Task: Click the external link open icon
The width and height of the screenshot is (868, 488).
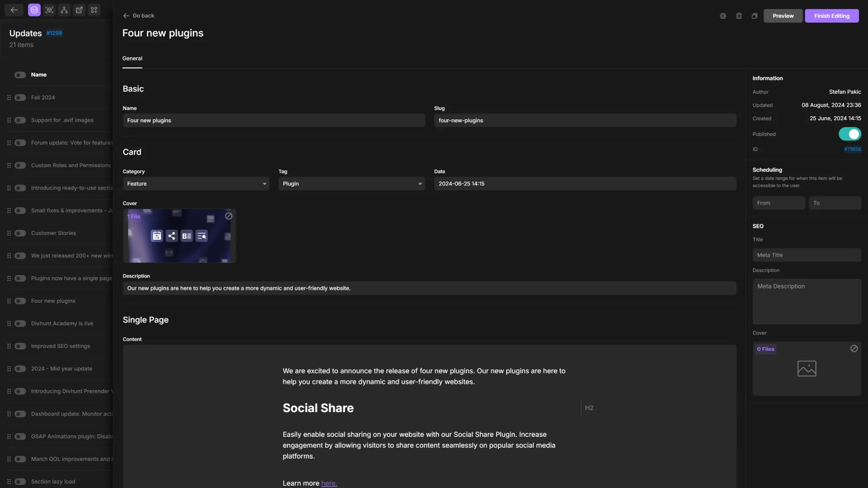Action: click(x=79, y=10)
